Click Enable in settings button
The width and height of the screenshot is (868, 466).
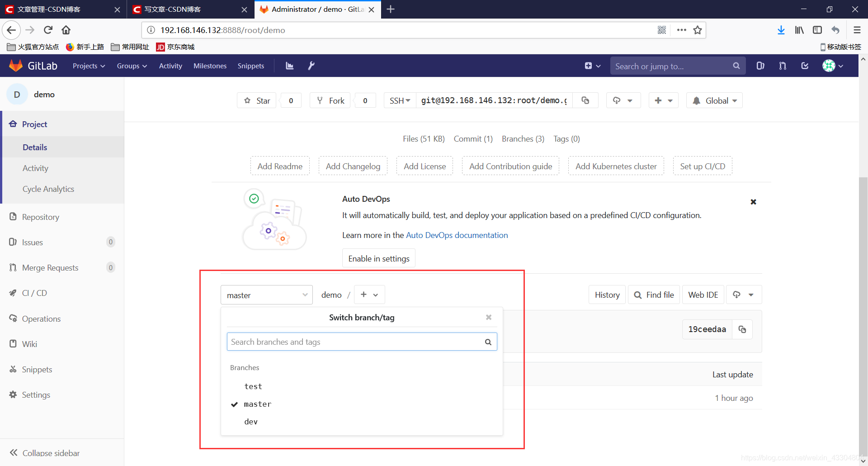[379, 258]
